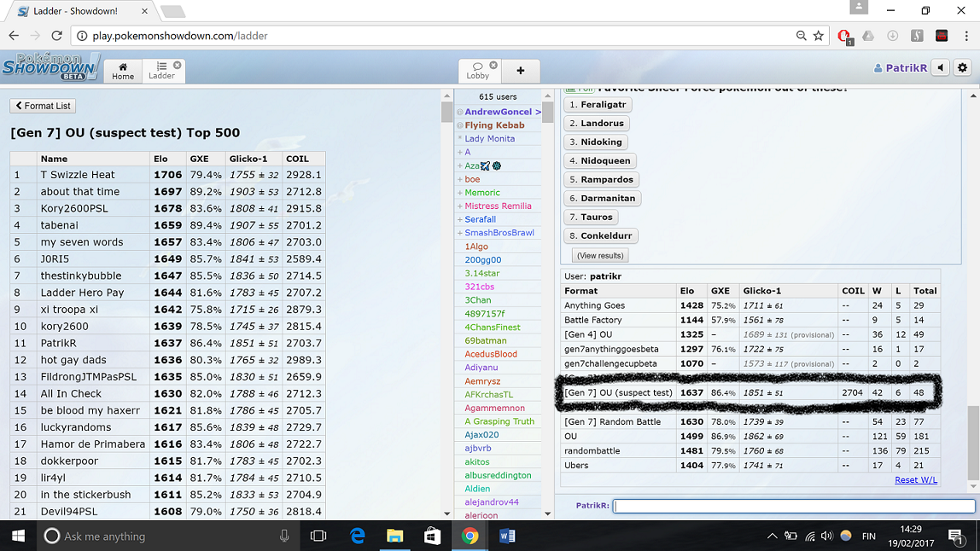Vote for Nidoqueen in the poll
The width and height of the screenshot is (980, 551).
[x=600, y=160]
